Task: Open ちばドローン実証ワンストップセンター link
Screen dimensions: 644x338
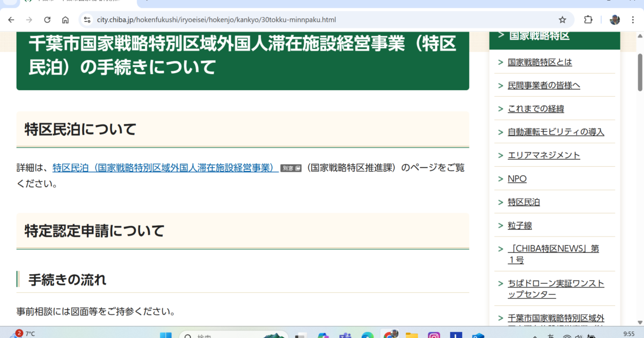Action: 555,289
